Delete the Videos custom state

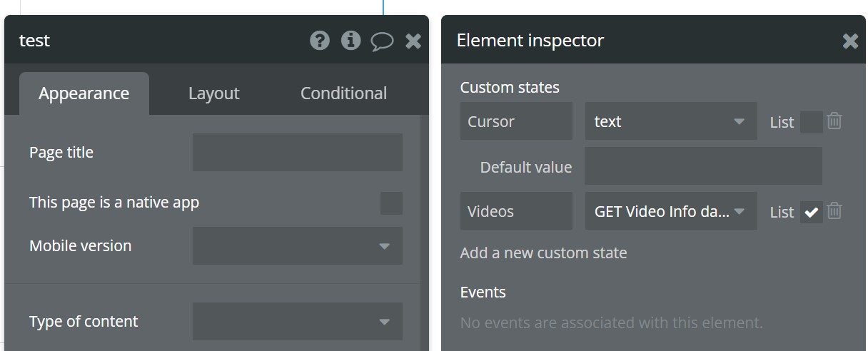point(834,211)
